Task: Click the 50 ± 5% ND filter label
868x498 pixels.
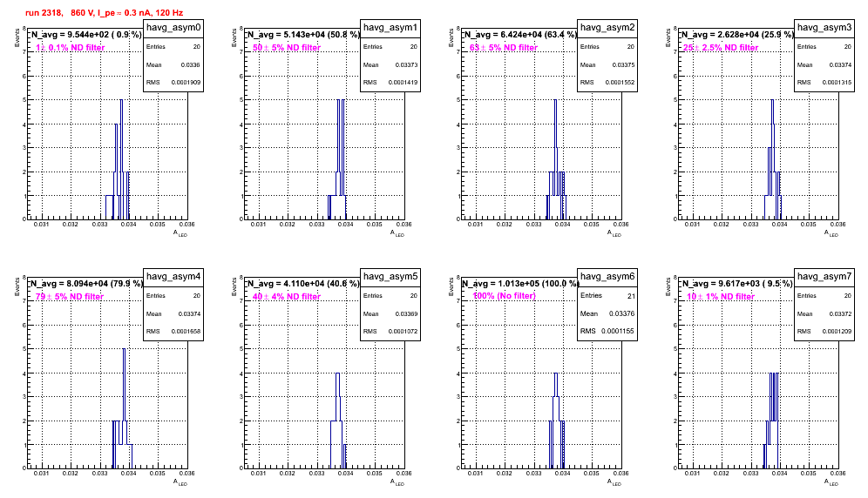Action: pyautogui.click(x=287, y=48)
